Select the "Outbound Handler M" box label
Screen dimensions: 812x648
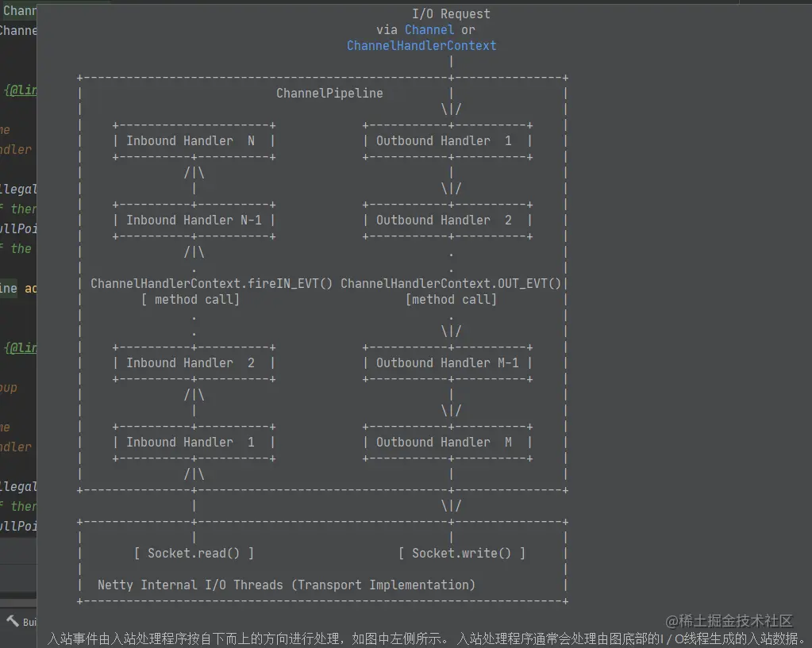[x=444, y=442]
